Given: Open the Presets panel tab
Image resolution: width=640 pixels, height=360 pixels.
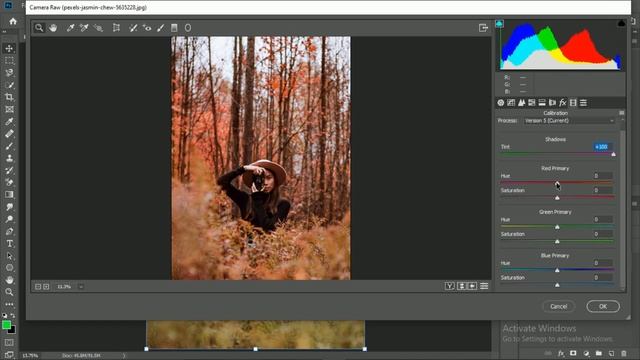Looking at the screenshot, I should pos(583,103).
